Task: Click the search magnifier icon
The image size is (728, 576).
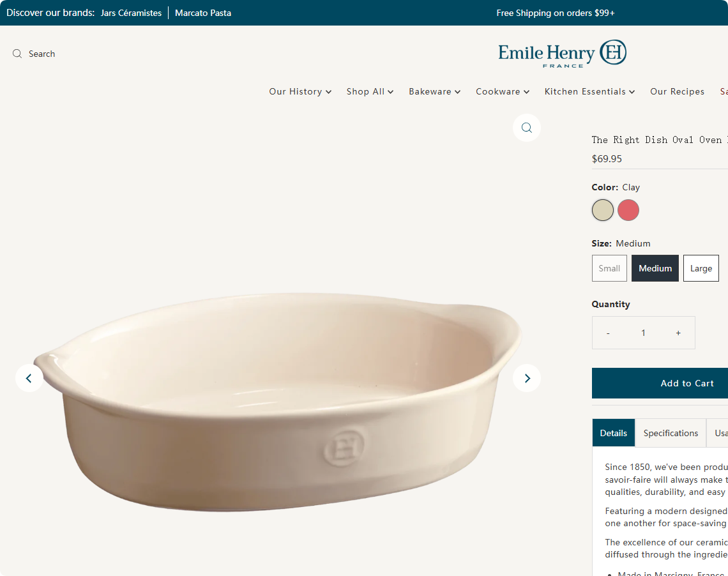Action: pyautogui.click(x=17, y=54)
